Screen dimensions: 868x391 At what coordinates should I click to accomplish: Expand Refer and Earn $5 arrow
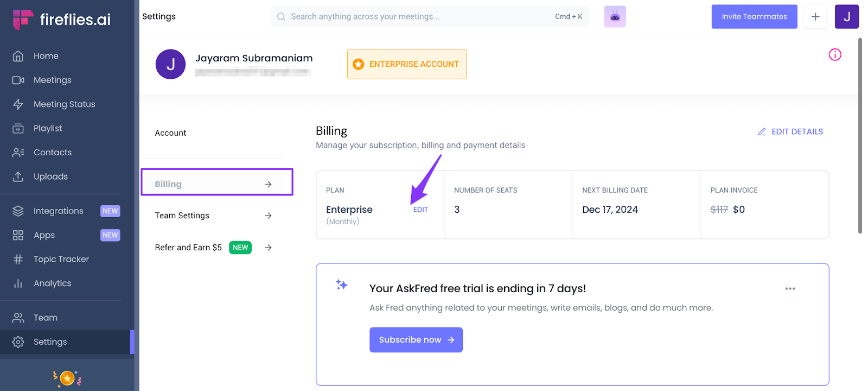point(268,248)
